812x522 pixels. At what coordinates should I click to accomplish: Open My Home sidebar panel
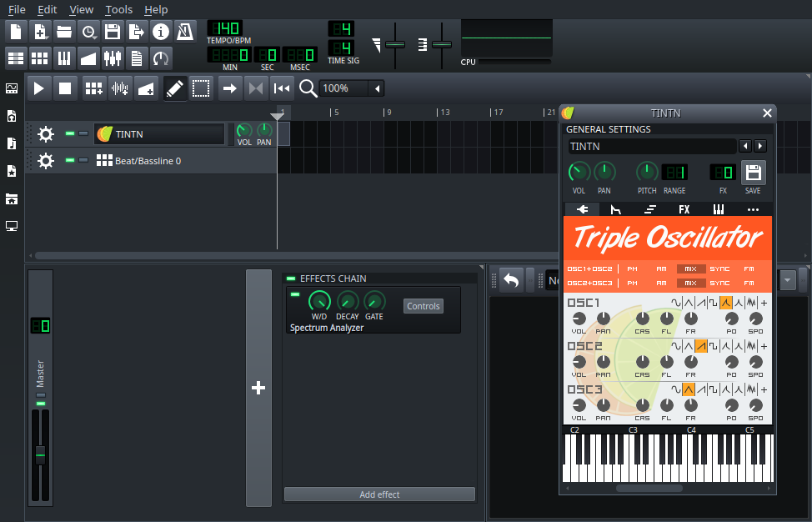coord(12,198)
